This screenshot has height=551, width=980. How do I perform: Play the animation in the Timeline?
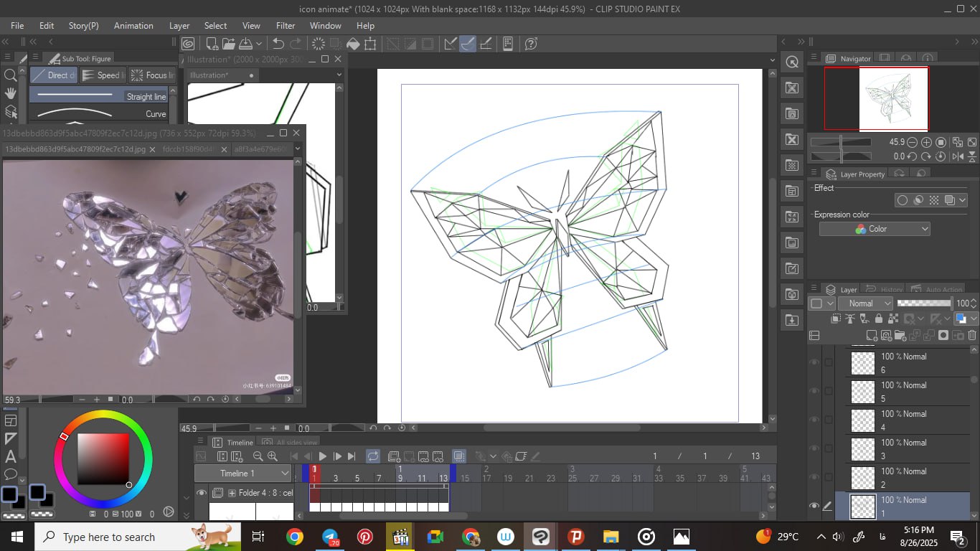tap(323, 456)
